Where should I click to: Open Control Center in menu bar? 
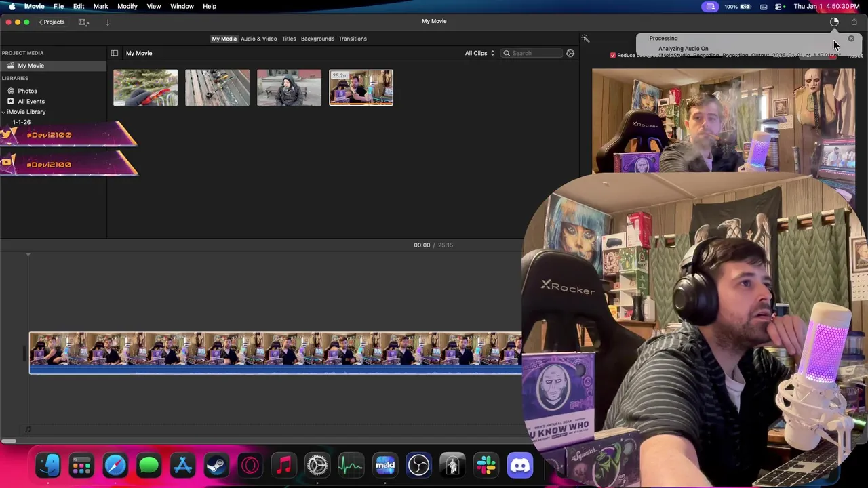point(780,7)
